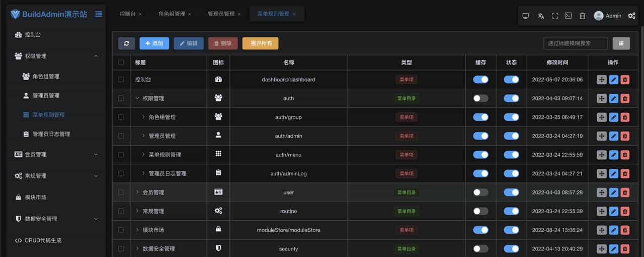This screenshot has height=257, width=644.
Task: Click the refresh table button
Action: pos(126,43)
